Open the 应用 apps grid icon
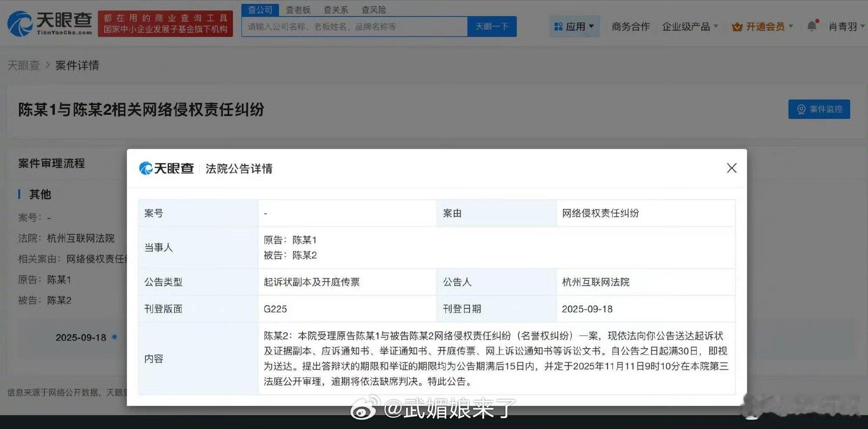The height and width of the screenshot is (429, 868). [x=559, y=26]
